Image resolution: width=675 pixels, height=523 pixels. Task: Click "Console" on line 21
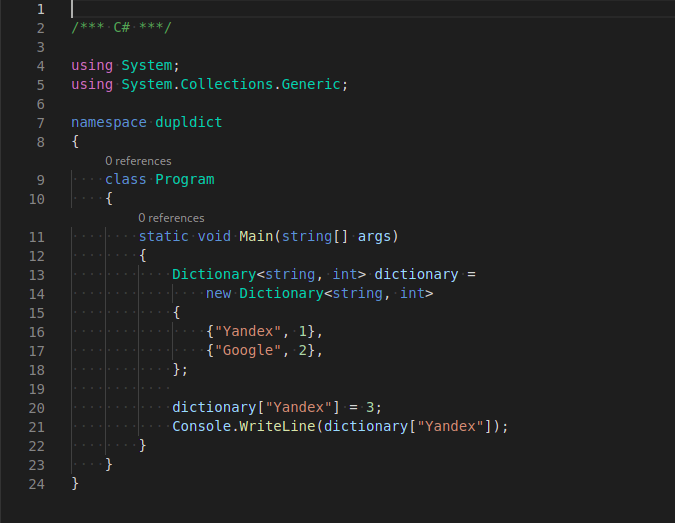(x=201, y=426)
